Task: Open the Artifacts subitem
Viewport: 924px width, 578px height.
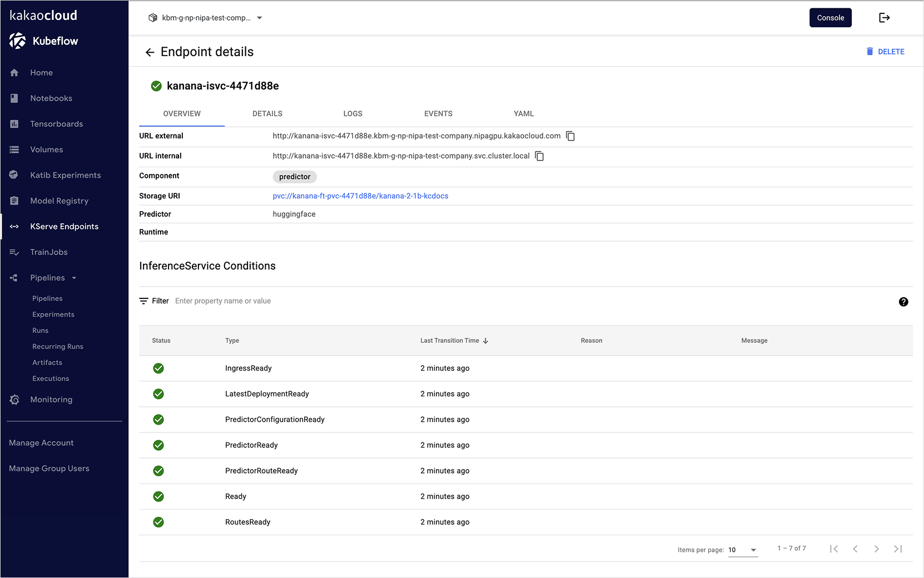Action: pyautogui.click(x=47, y=363)
